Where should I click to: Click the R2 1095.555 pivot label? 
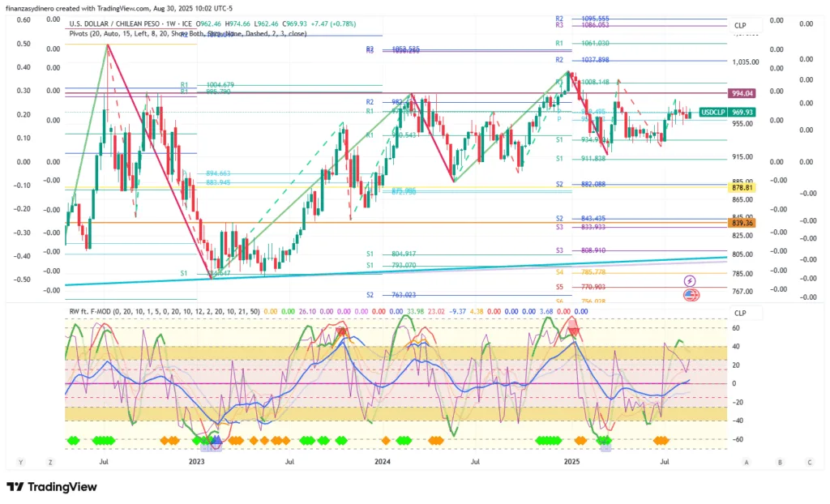click(582, 19)
